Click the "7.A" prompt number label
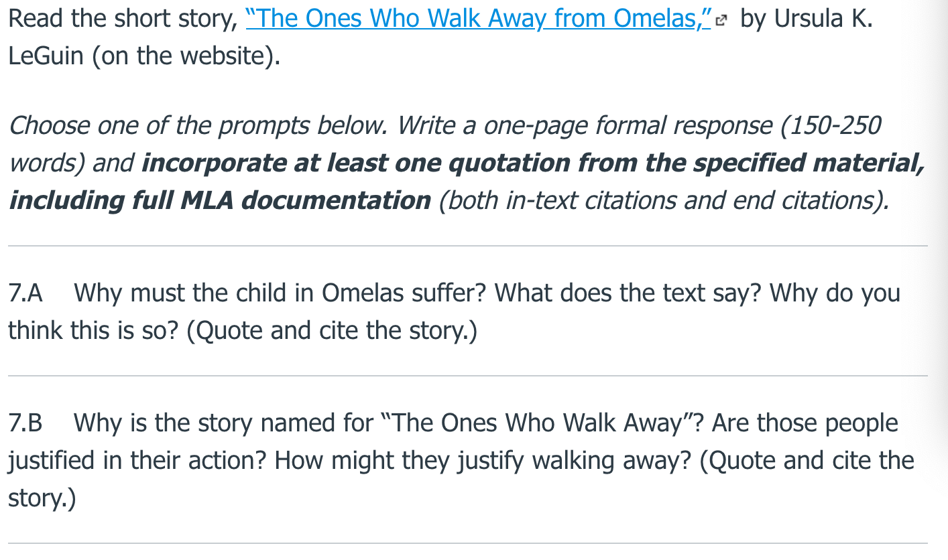The width and height of the screenshot is (948, 560). click(26, 293)
